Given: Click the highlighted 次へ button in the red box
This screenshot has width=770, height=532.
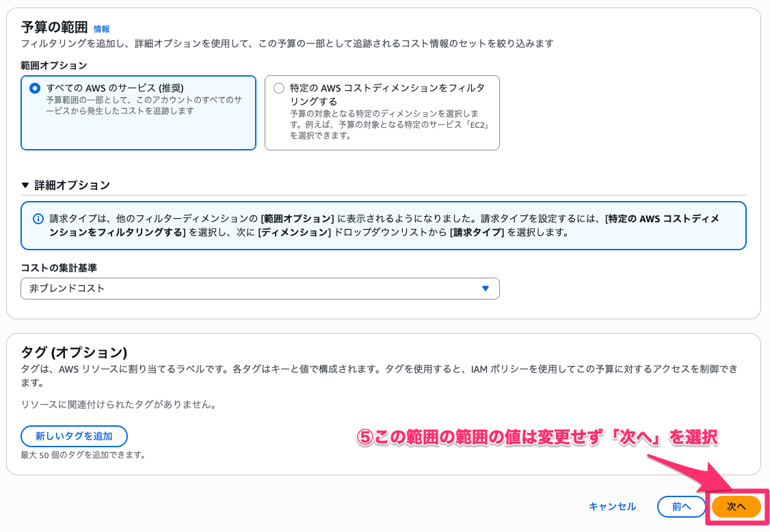Looking at the screenshot, I should [x=736, y=507].
